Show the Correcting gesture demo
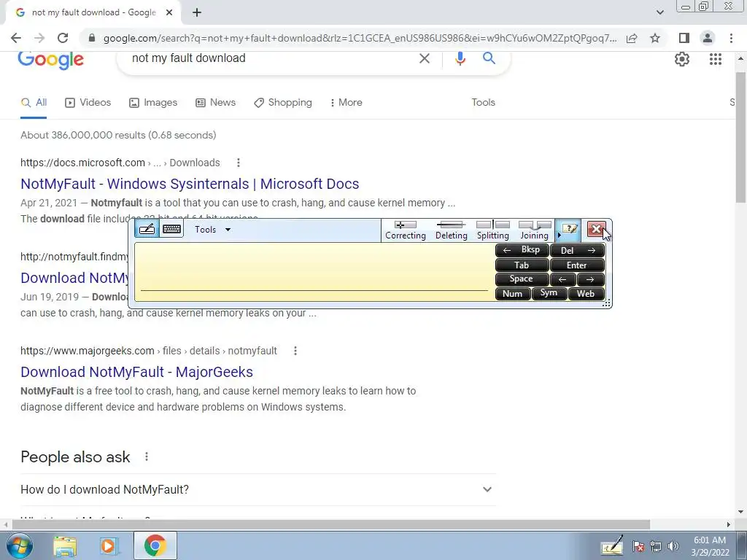 [406, 230]
